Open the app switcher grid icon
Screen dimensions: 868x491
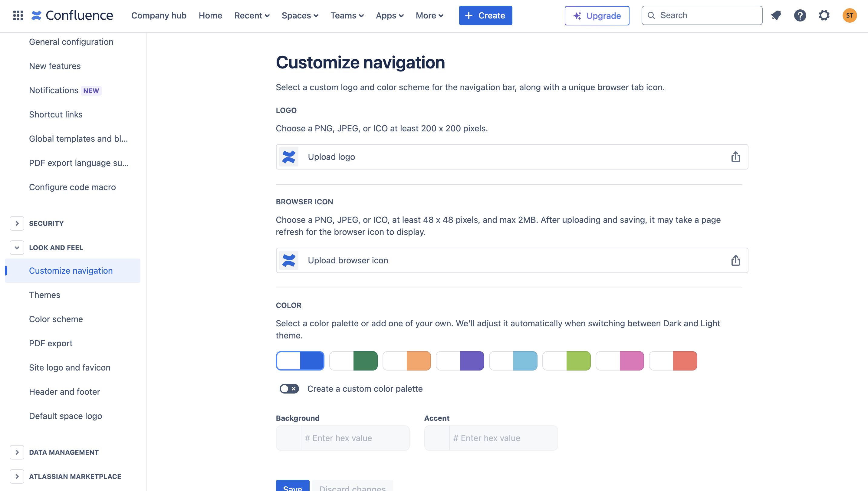(x=18, y=15)
